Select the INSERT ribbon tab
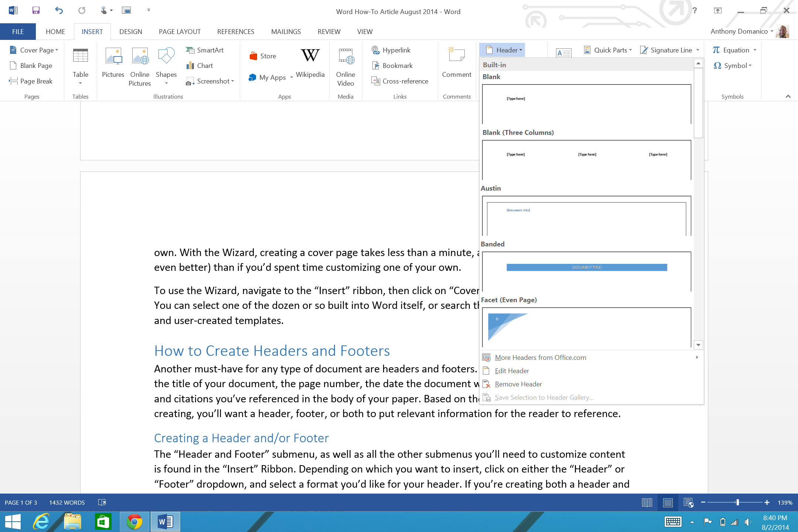The width and height of the screenshot is (798, 532). coord(92,31)
